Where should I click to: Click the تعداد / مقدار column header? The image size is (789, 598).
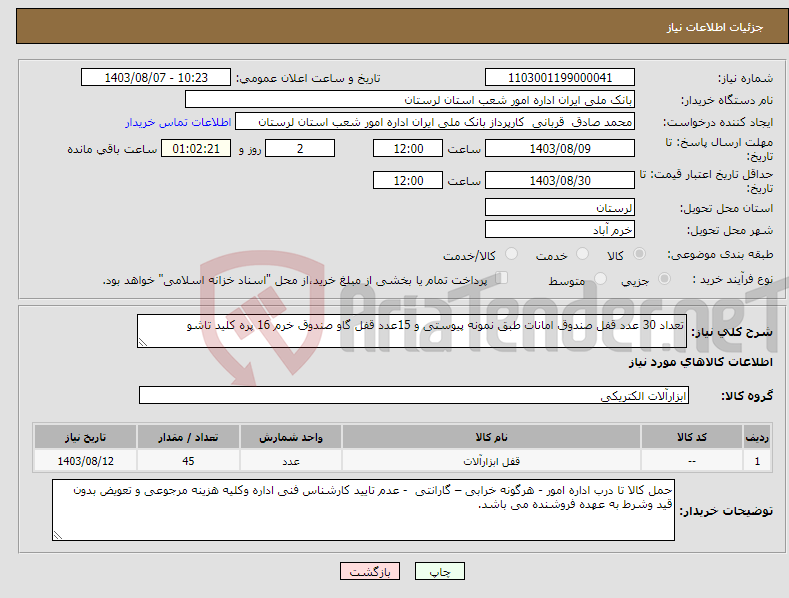tap(188, 437)
